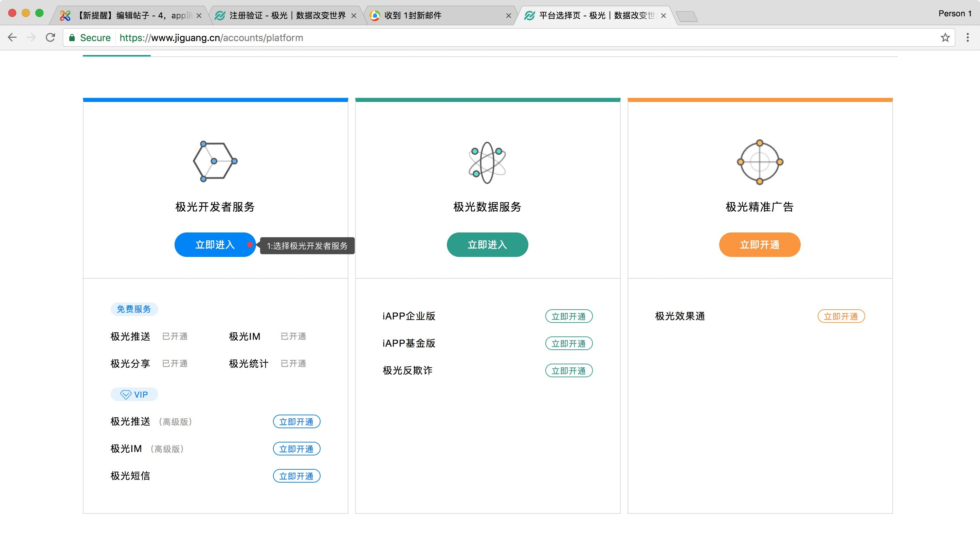The image size is (980, 539).
Task: Click the 极光数据服务 heading
Action: (487, 207)
